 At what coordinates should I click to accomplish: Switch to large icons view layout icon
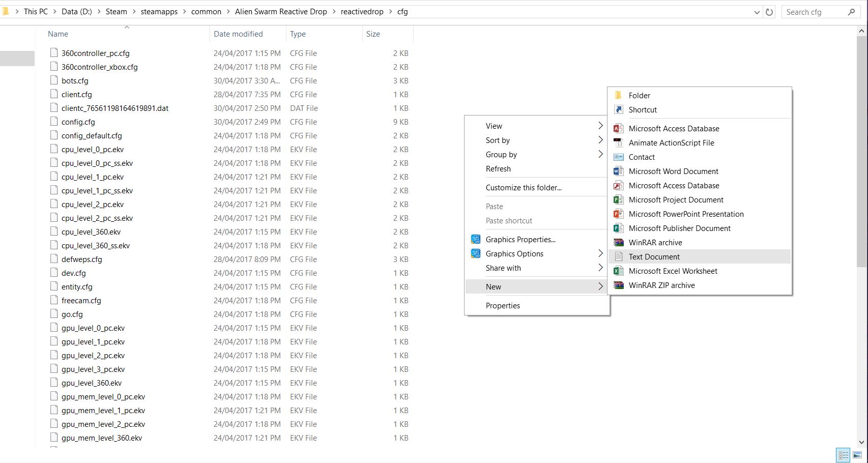(857, 455)
